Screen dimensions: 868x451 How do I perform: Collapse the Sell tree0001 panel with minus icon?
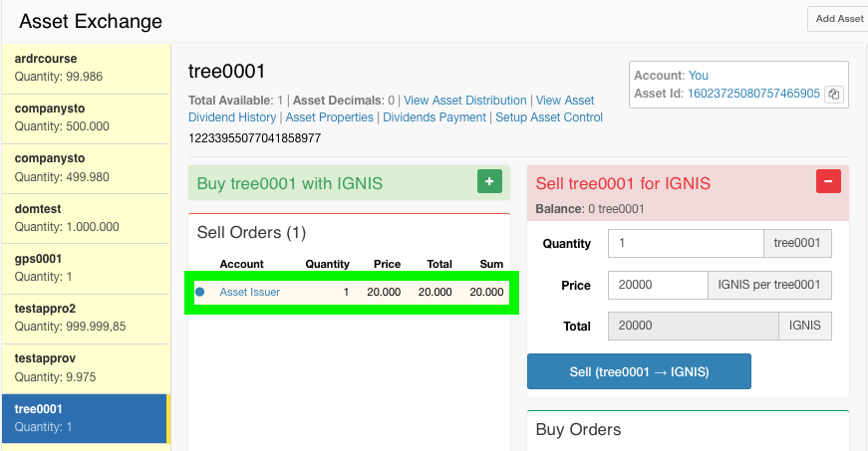pyautogui.click(x=828, y=181)
